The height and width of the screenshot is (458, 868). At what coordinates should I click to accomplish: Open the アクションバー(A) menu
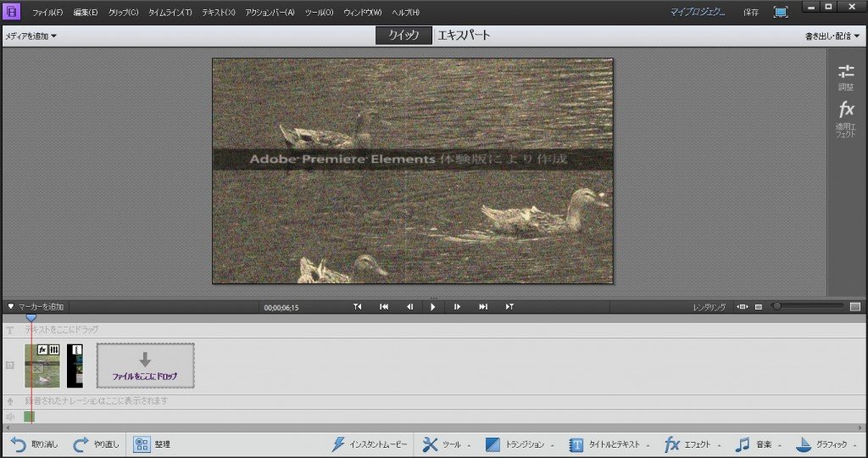pos(270,12)
